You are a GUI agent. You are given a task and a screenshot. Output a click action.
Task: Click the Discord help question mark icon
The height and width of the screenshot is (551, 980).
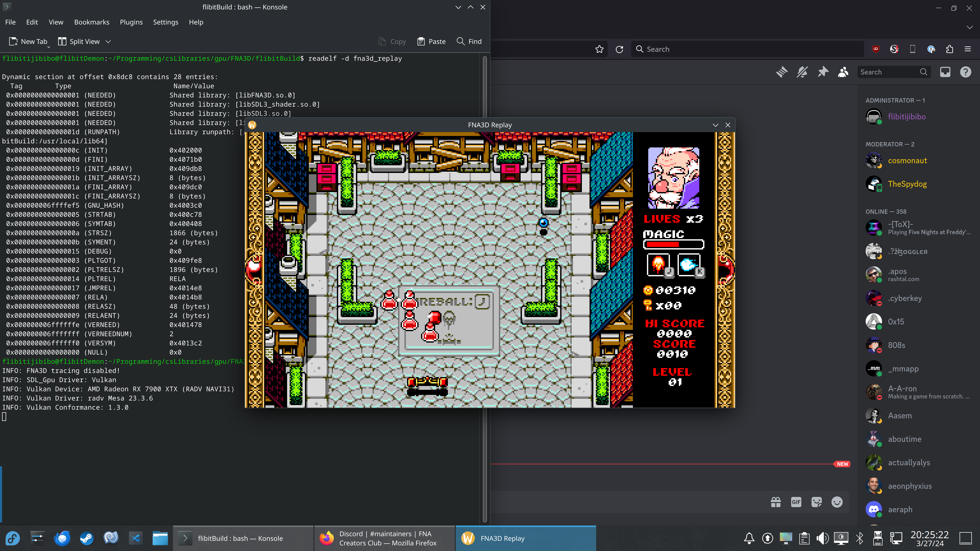pos(965,72)
